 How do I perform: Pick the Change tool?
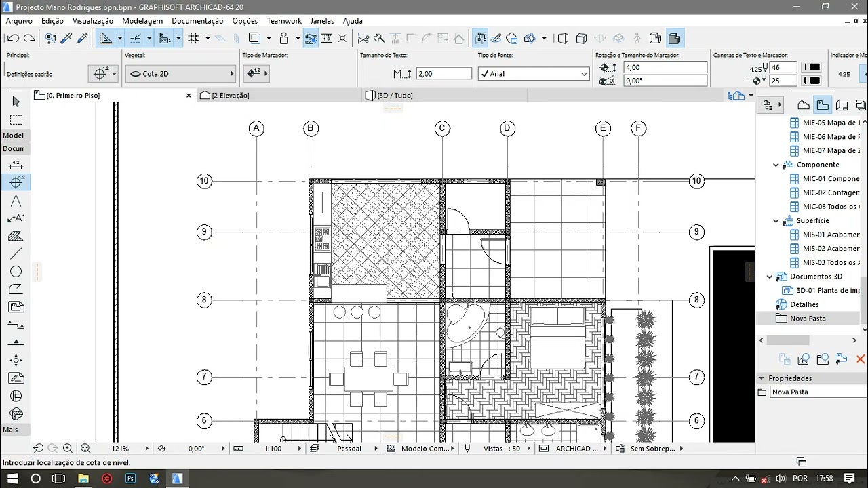pos(16,413)
